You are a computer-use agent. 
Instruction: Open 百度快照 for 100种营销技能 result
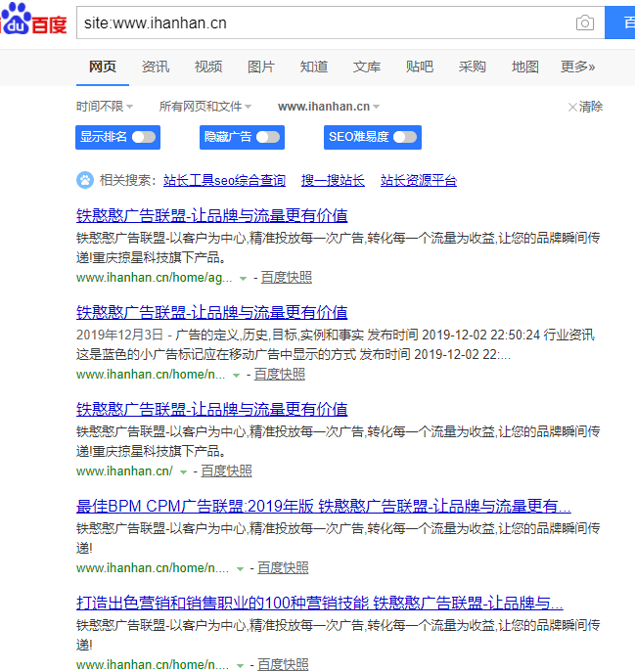click(x=283, y=665)
